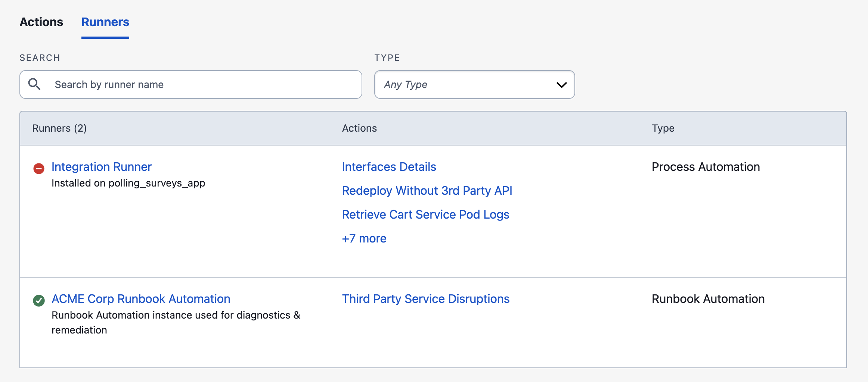
Task: Click the red offline status icon for Integration Runner
Action: coord(39,169)
